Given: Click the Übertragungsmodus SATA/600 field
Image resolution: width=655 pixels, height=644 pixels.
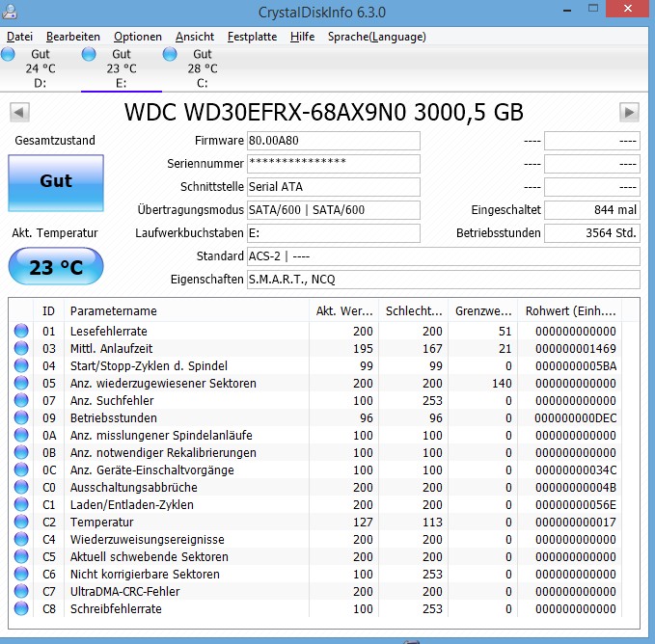Looking at the screenshot, I should coord(334,210).
